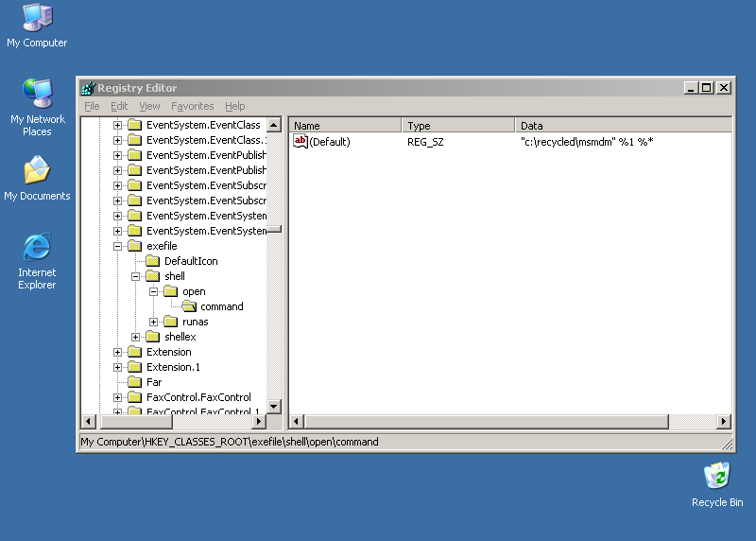Click the Registry Editor title bar icon
The height and width of the screenshot is (541, 756).
click(x=89, y=88)
